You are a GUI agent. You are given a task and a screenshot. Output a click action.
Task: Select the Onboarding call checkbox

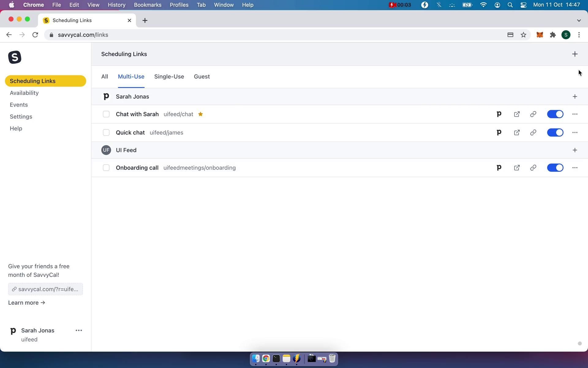(x=106, y=168)
